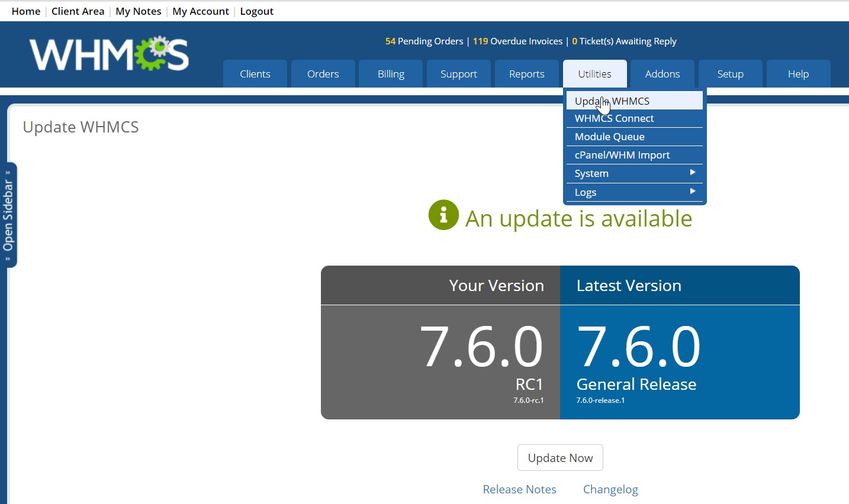View Ticket(s) Awaiting Reply
Screen dimensions: 849x504
pos(624,41)
